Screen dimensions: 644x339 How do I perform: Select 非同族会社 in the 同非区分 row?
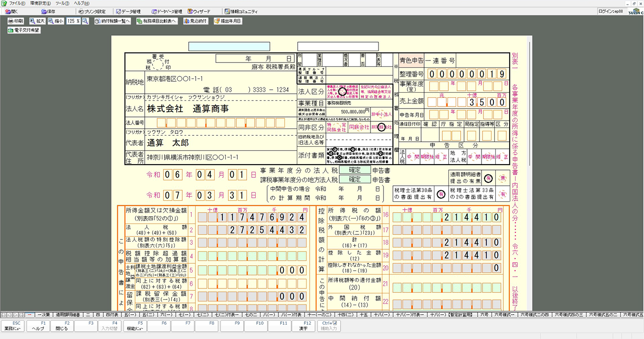coord(380,127)
